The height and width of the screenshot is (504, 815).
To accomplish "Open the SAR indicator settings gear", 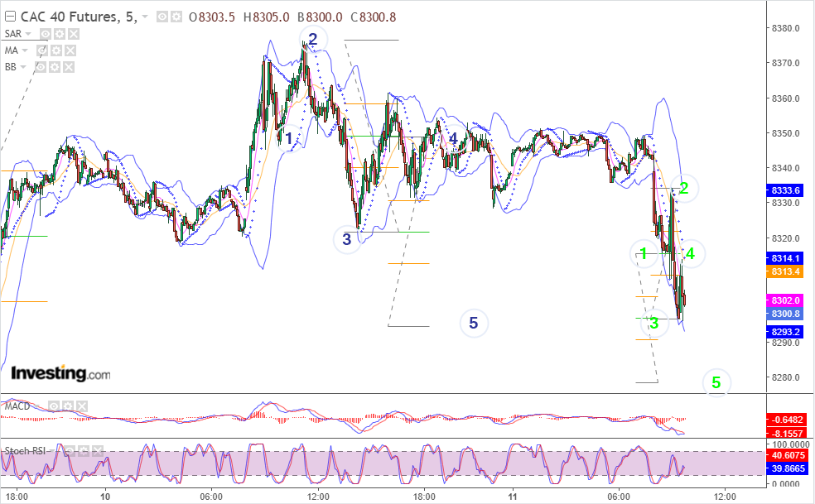I will [x=60, y=34].
